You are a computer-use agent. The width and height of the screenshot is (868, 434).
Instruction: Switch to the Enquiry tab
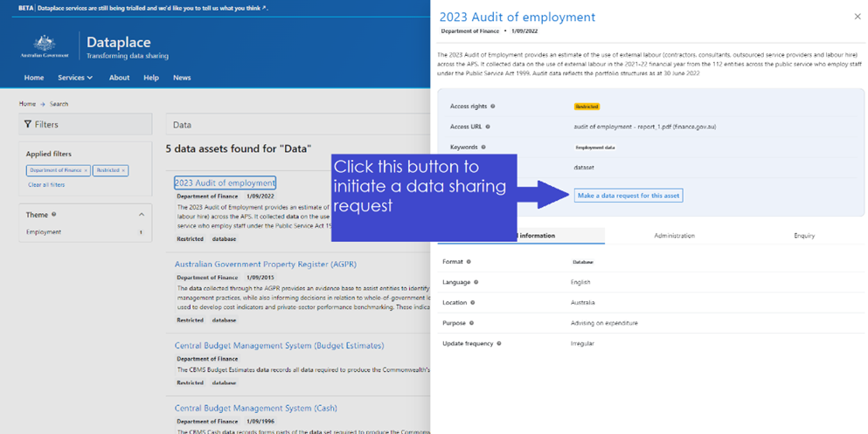804,236
